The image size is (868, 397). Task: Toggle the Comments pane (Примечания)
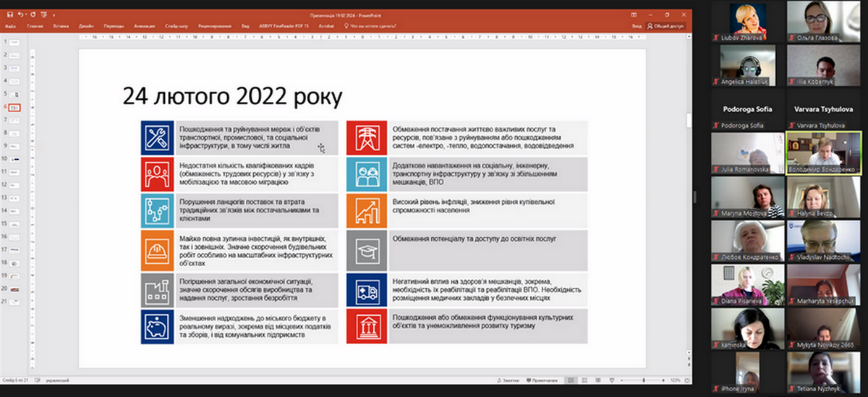click(x=543, y=380)
